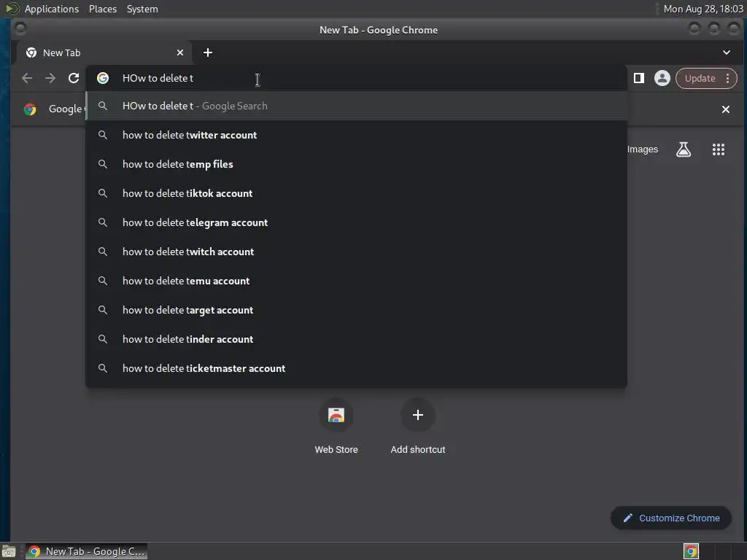Click search icon beside tinder account suggestion

pos(102,339)
